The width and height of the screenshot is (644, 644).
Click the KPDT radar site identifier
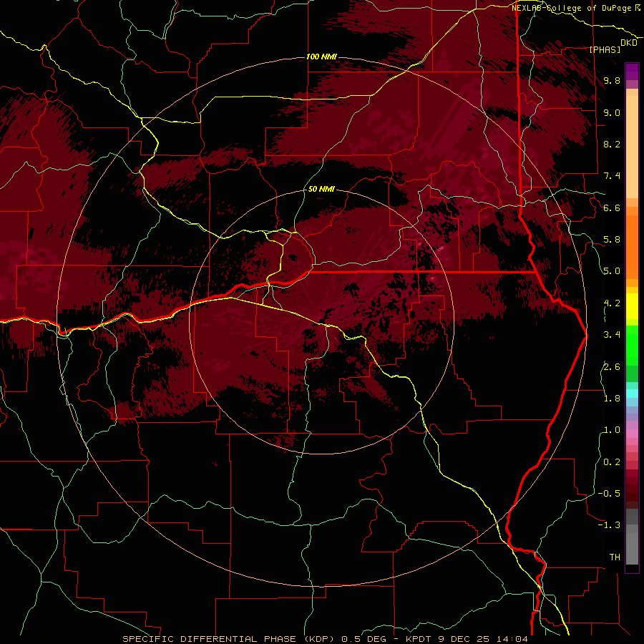pos(419,639)
